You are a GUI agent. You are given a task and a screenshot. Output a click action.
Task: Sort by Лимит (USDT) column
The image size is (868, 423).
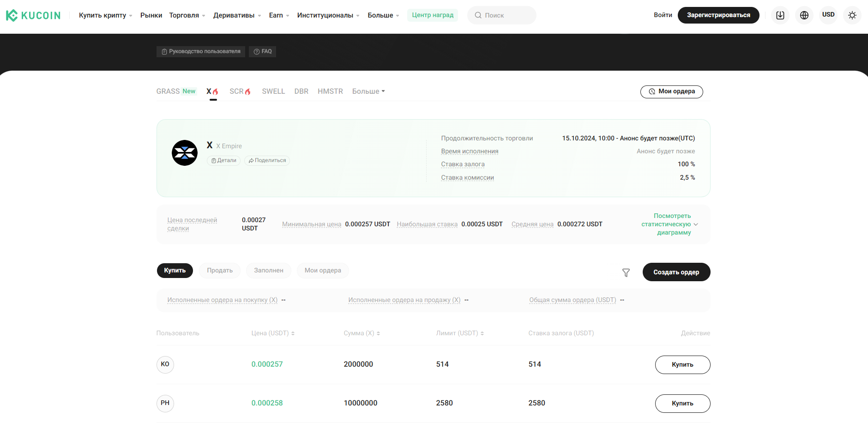coord(460,333)
